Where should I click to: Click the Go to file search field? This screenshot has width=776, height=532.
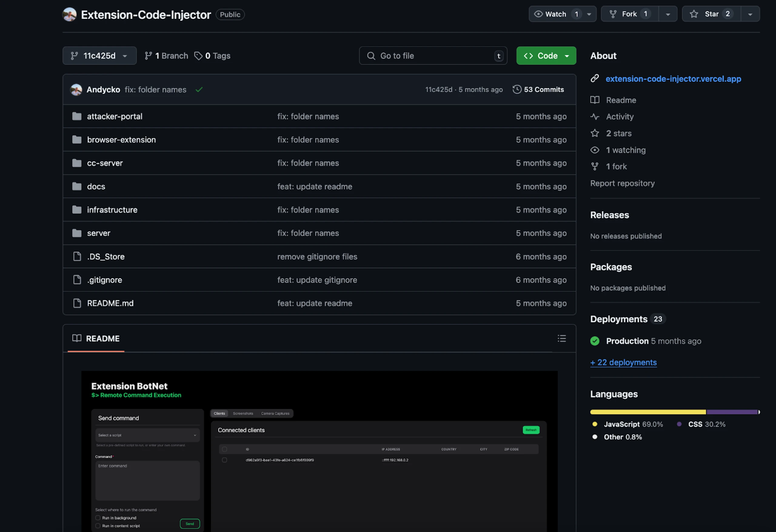point(433,56)
